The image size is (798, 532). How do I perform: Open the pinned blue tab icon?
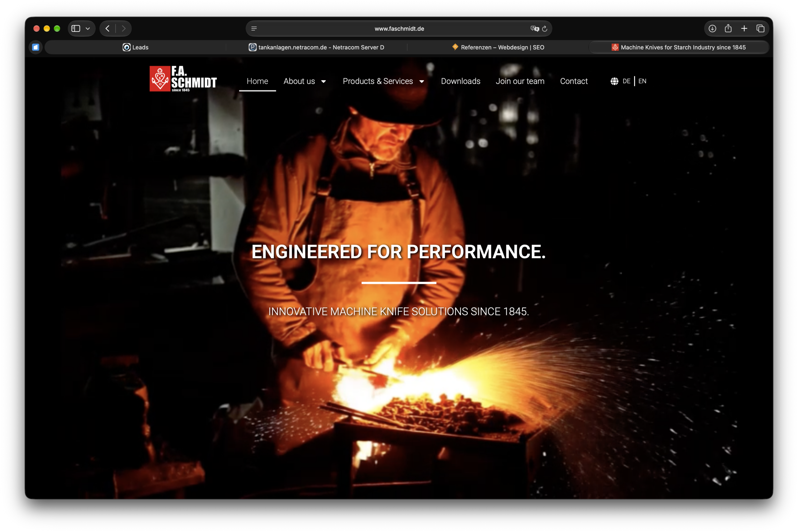click(x=36, y=47)
